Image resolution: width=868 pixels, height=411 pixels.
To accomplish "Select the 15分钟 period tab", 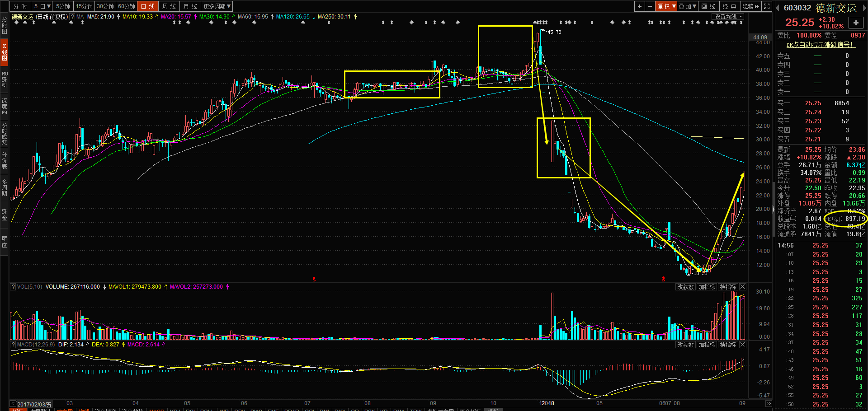I will 84,6.
